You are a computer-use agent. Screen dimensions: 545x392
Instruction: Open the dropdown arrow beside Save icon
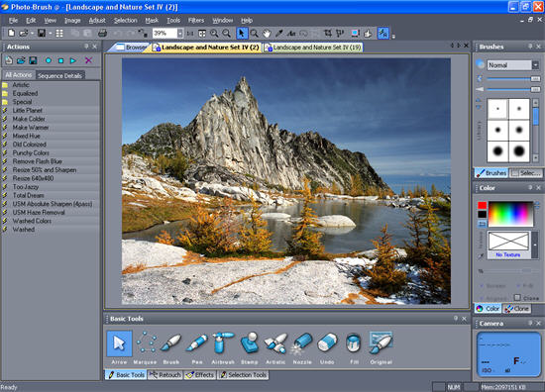(51, 34)
